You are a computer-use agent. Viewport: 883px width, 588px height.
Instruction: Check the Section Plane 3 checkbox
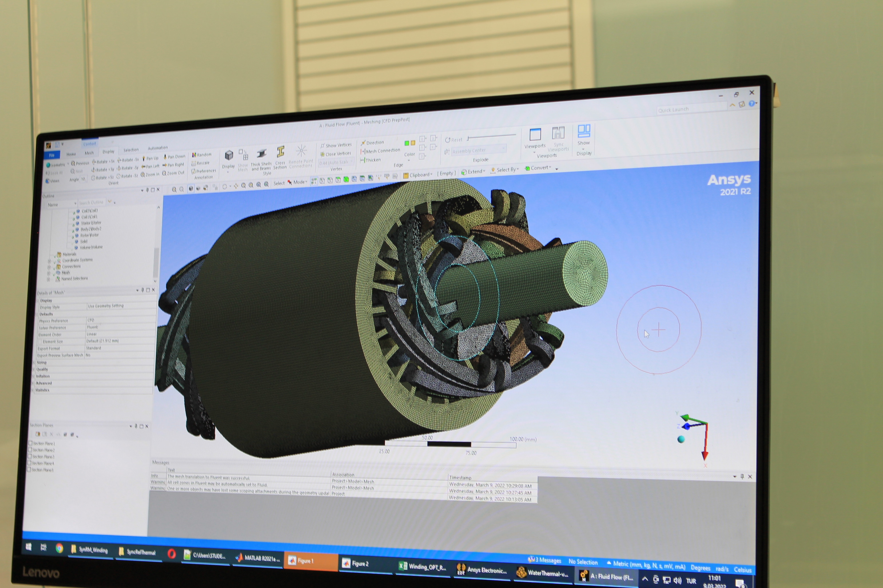click(x=30, y=456)
